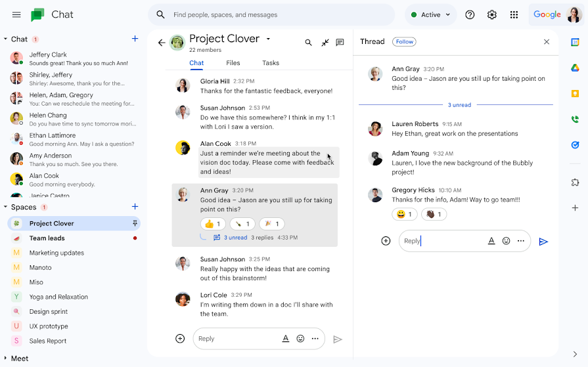
Task: Toggle the champagne bottle reaction on Ann Gray's message
Action: pos(242,224)
